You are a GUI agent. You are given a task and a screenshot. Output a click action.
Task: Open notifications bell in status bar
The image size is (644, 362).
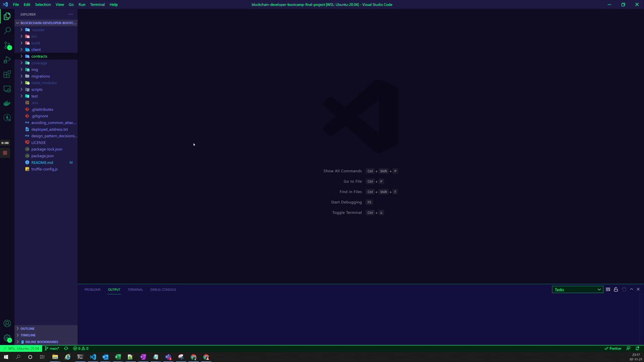click(637, 348)
